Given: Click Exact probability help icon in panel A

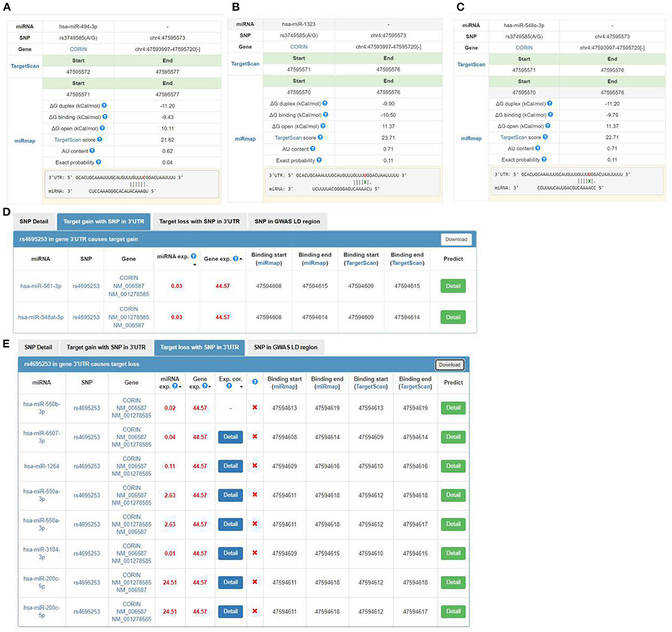Looking at the screenshot, I should pos(99,162).
